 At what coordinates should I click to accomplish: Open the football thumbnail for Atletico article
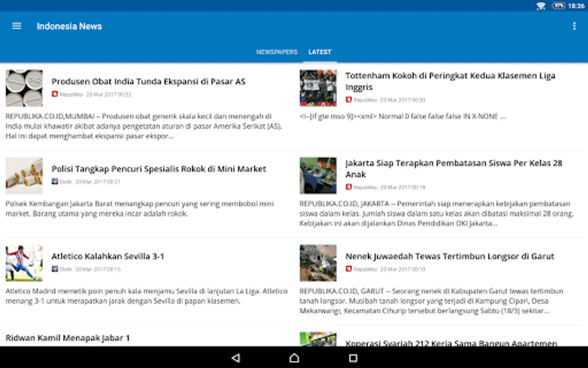click(x=24, y=263)
